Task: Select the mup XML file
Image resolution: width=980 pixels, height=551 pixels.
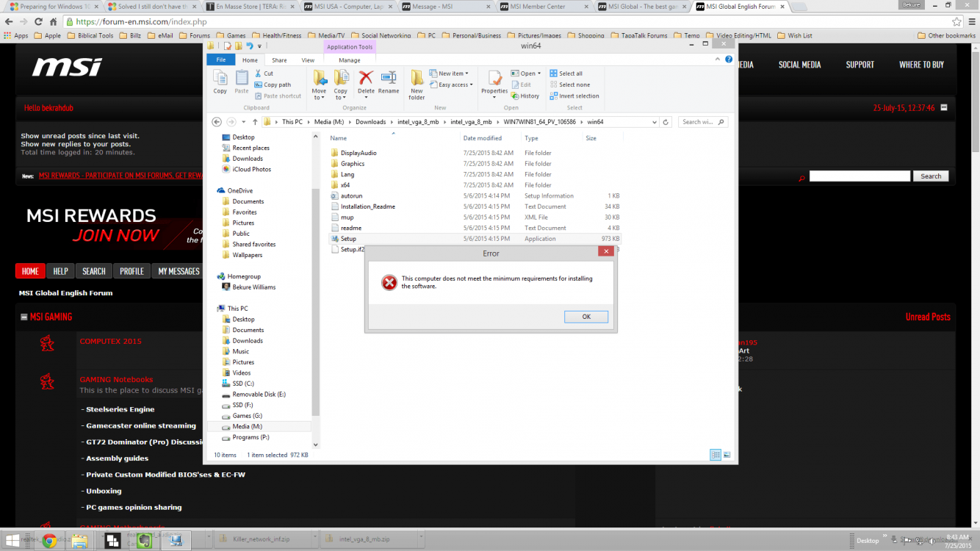Action: (x=347, y=217)
